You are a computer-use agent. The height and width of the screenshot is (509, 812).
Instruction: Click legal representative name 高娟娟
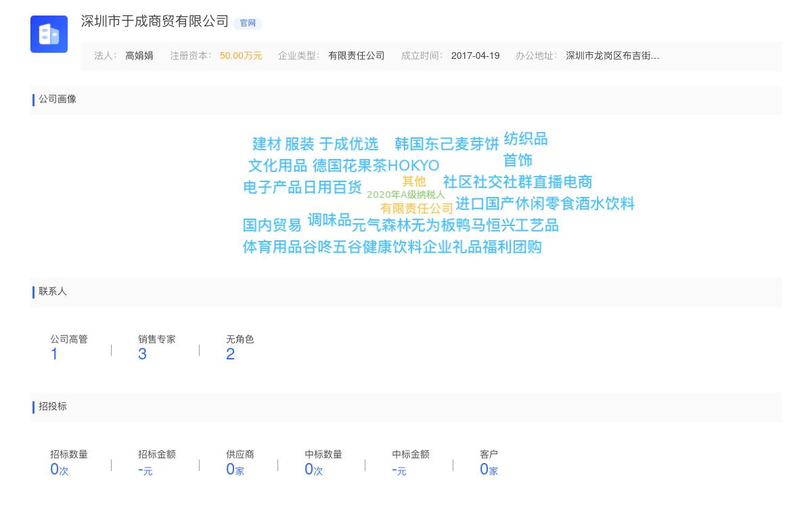(139, 56)
